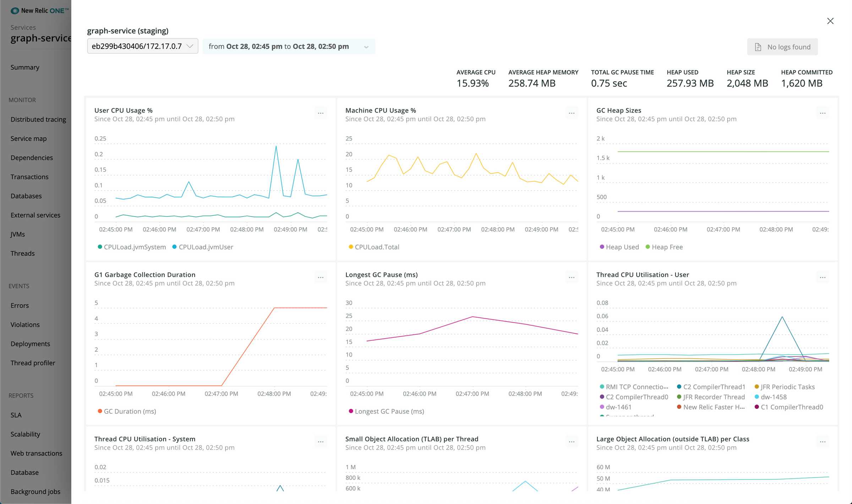The height and width of the screenshot is (504, 852).
Task: Open the time range picker dropdown
Action: pos(288,46)
